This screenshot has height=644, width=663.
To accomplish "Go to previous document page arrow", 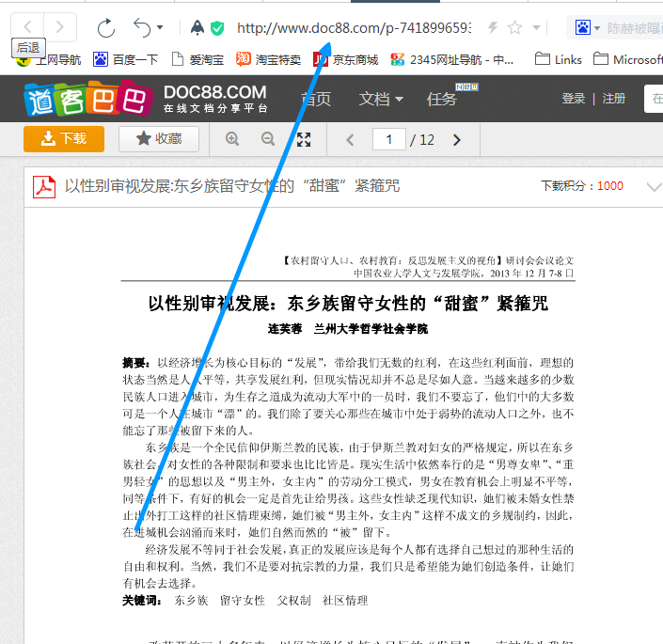I will (350, 140).
